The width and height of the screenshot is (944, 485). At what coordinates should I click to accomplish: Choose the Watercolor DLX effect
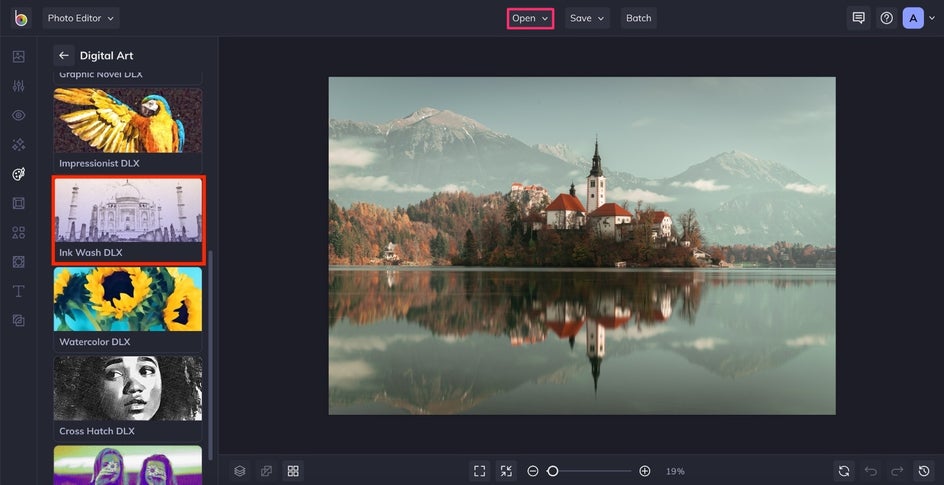[128, 309]
